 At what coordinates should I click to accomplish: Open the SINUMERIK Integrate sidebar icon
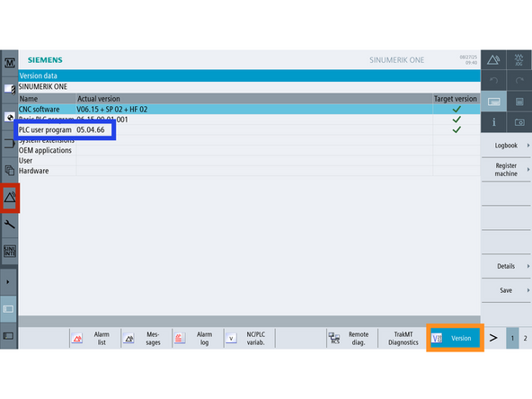coord(9,251)
